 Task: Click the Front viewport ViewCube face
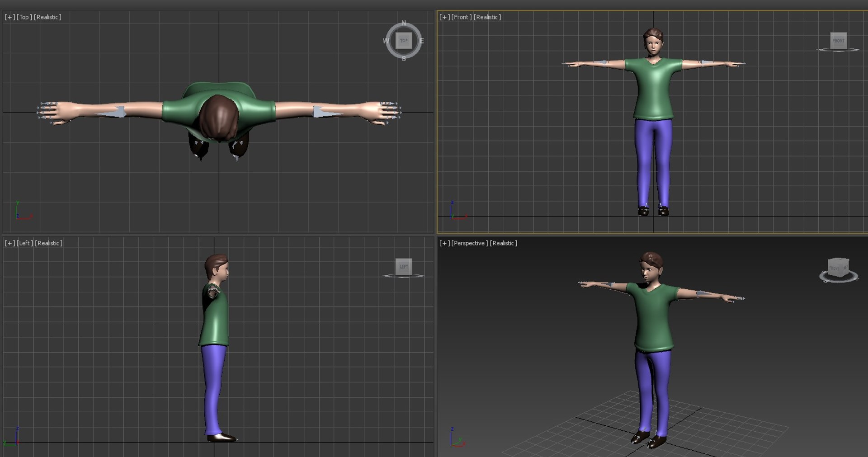(x=838, y=41)
